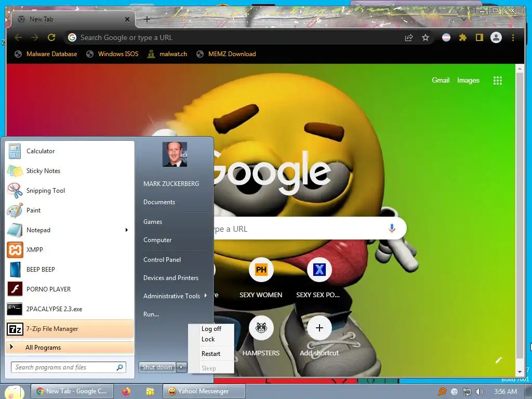Launch the XMPP program entry
Screen dimensions: 532x399
[x=70, y=250]
